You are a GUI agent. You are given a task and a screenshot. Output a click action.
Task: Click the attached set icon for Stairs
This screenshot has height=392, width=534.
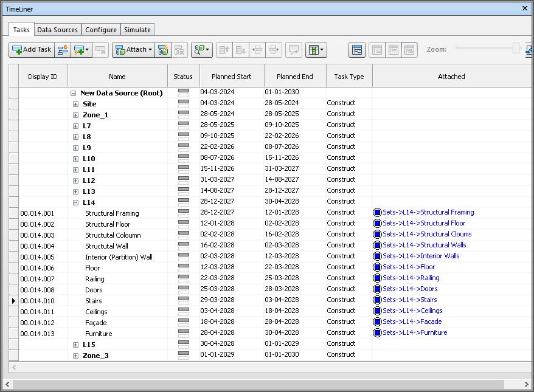pos(377,300)
